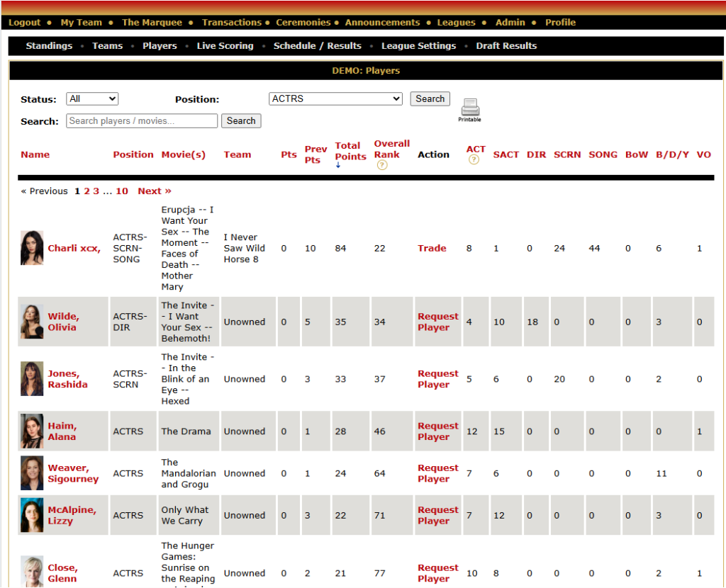Switch to Players tab
The height and width of the screenshot is (588, 726).
(x=160, y=46)
